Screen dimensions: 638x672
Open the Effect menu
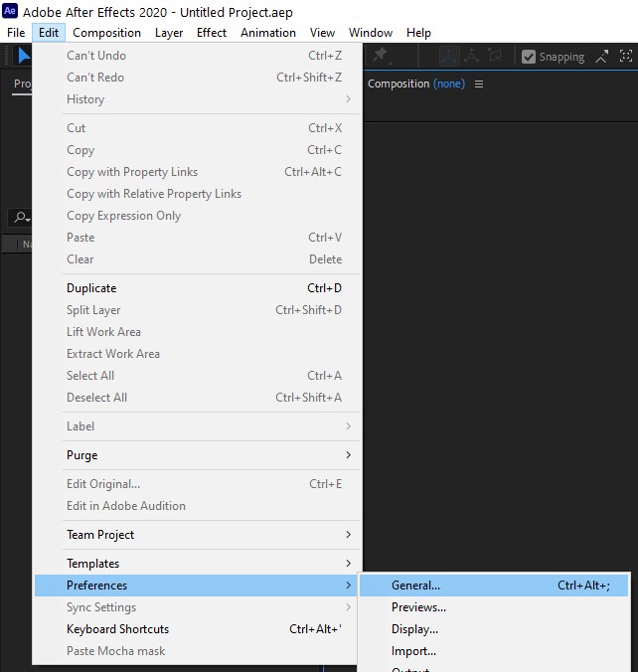click(x=212, y=33)
